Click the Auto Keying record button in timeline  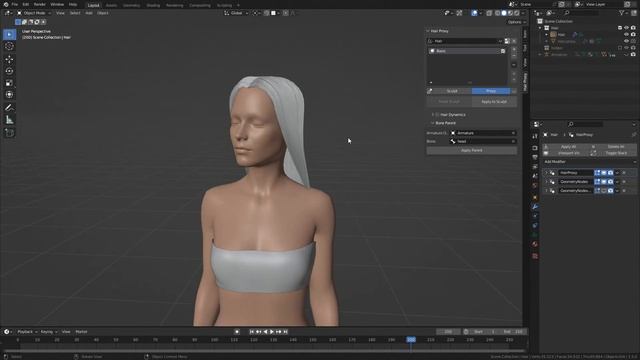(237, 332)
